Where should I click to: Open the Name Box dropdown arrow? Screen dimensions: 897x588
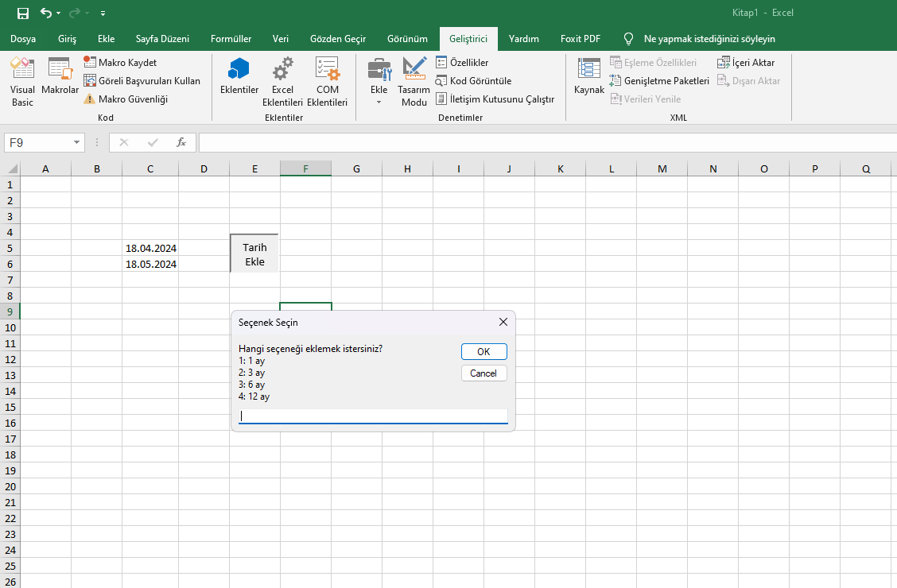pos(77,142)
